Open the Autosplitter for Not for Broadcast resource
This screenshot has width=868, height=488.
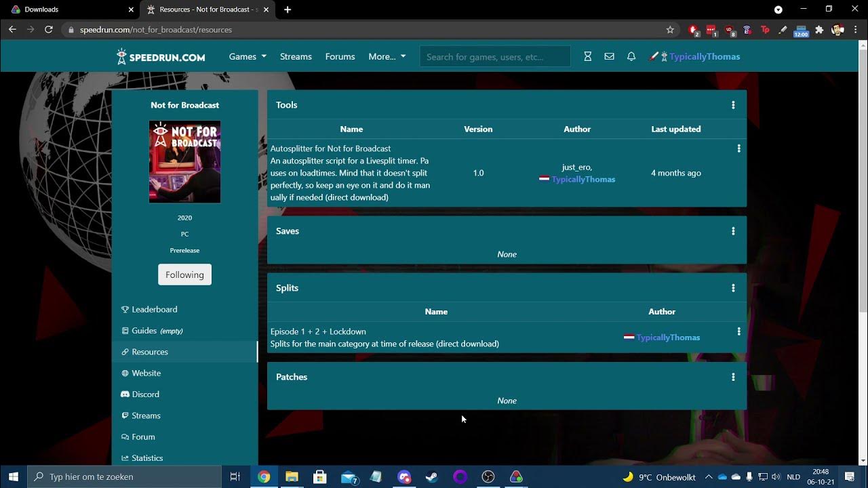click(330, 148)
